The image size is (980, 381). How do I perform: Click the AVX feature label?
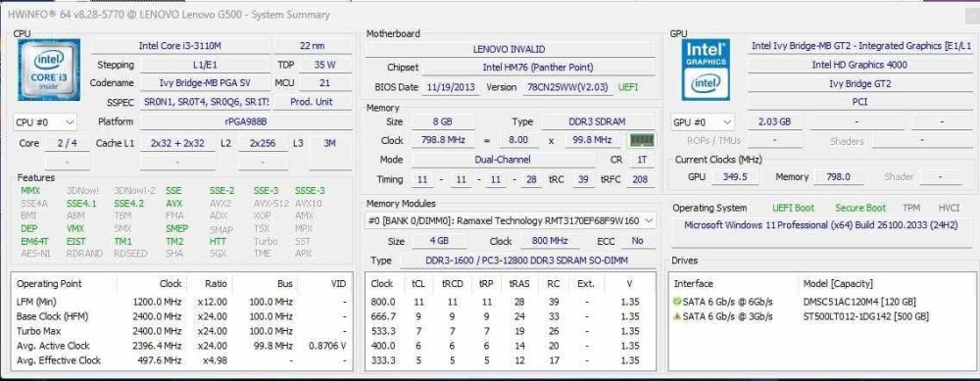click(173, 203)
